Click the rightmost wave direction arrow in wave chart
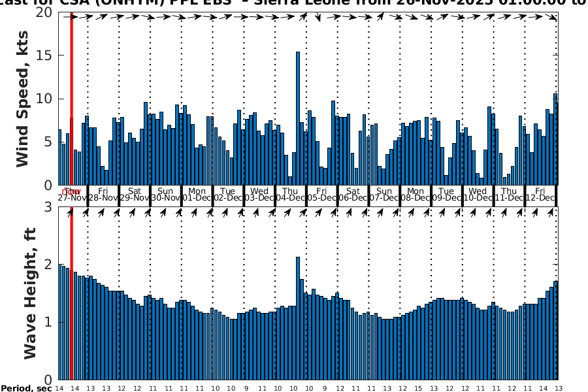 tap(553, 212)
